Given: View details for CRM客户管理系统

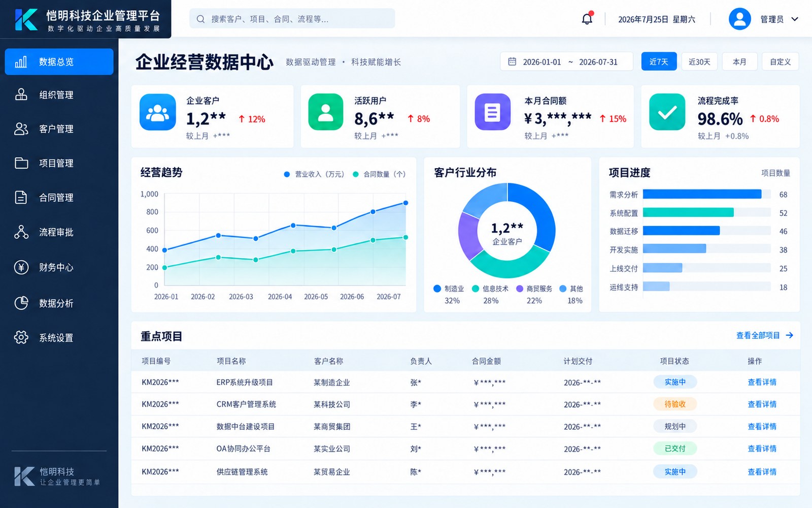Looking at the screenshot, I should [x=762, y=404].
